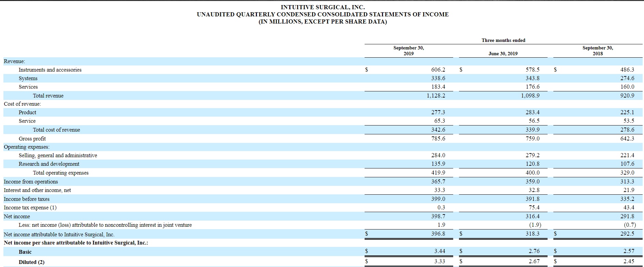Click the 'Total revenue' row label
The image size is (644, 267).
[48, 96]
